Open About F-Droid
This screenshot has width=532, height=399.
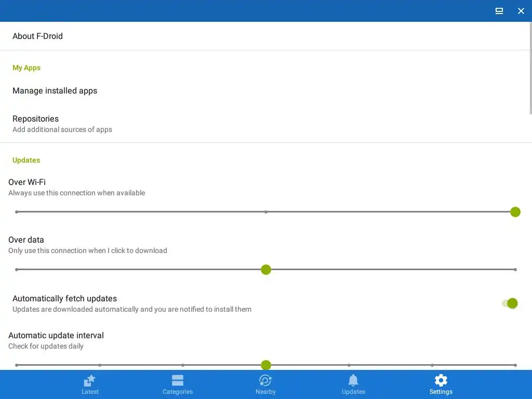pos(266,36)
